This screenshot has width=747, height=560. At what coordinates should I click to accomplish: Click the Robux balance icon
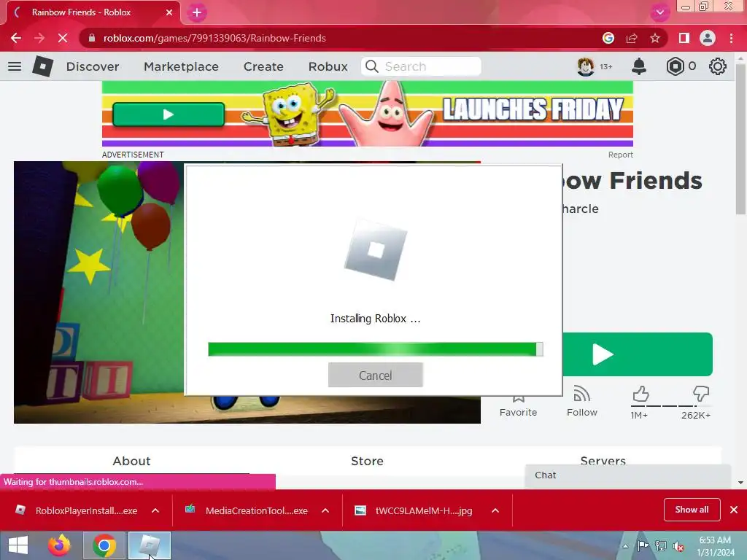point(675,66)
